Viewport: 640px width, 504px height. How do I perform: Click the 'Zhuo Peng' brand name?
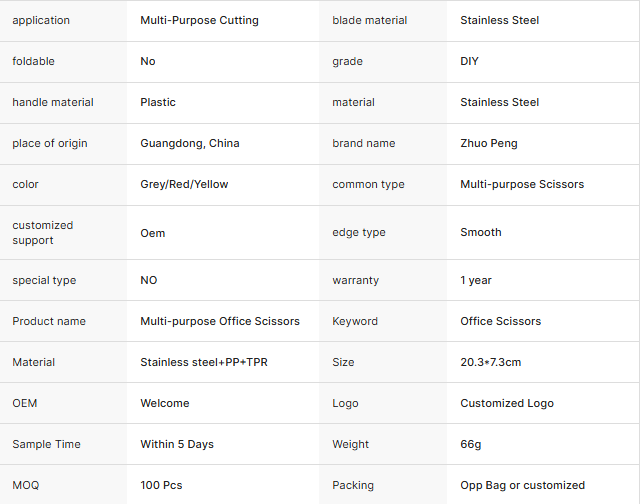click(x=489, y=143)
